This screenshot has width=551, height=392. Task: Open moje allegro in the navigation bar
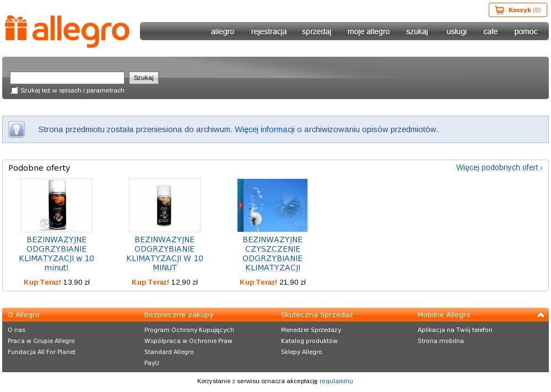coord(369,31)
